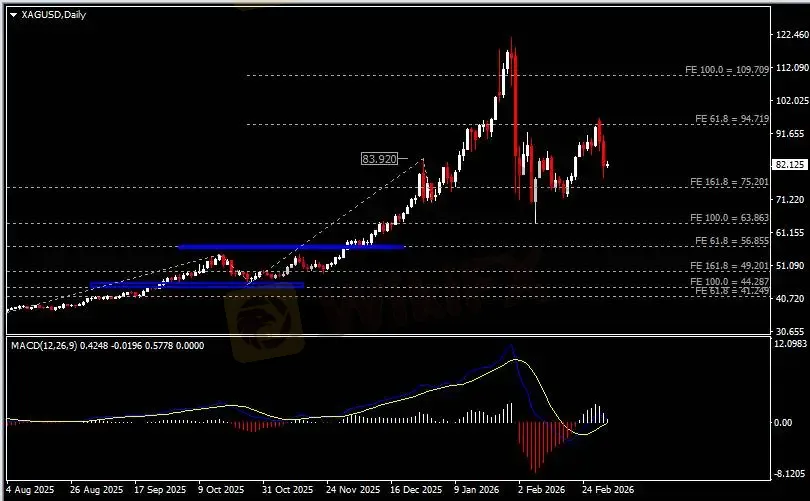Image resolution: width=810 pixels, height=501 pixels.
Task: Click the FE 161.8 = 49.201 level label
Action: (x=729, y=266)
